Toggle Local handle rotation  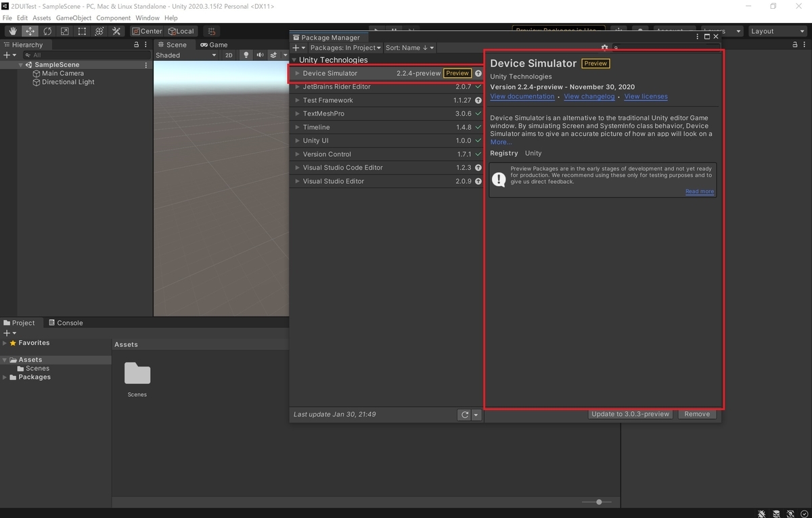(x=181, y=31)
